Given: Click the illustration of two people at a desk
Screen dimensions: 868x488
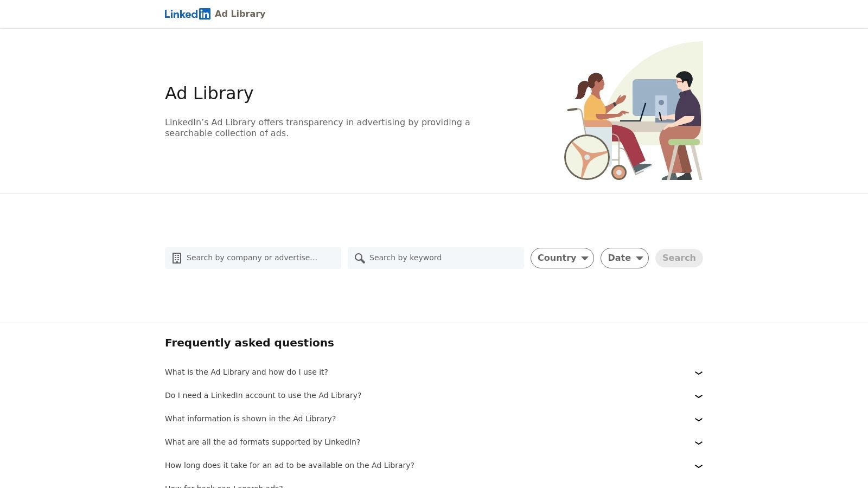Looking at the screenshot, I should 632,110.
